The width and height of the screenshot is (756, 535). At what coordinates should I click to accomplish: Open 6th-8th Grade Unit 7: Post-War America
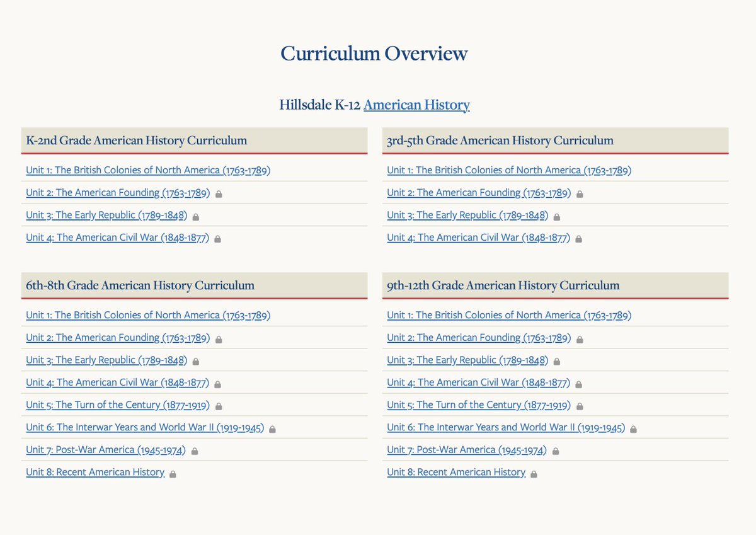[x=106, y=450]
